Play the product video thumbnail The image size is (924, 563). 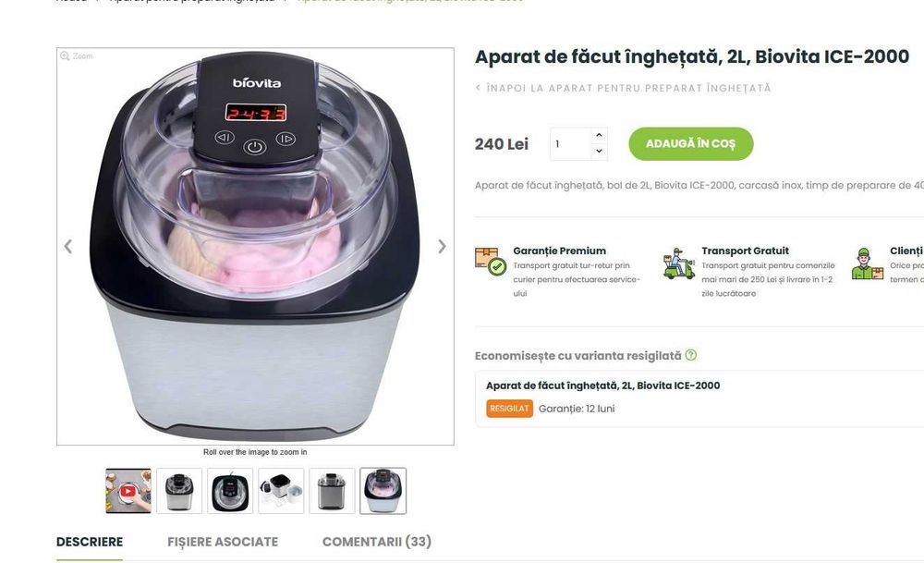tap(128, 491)
